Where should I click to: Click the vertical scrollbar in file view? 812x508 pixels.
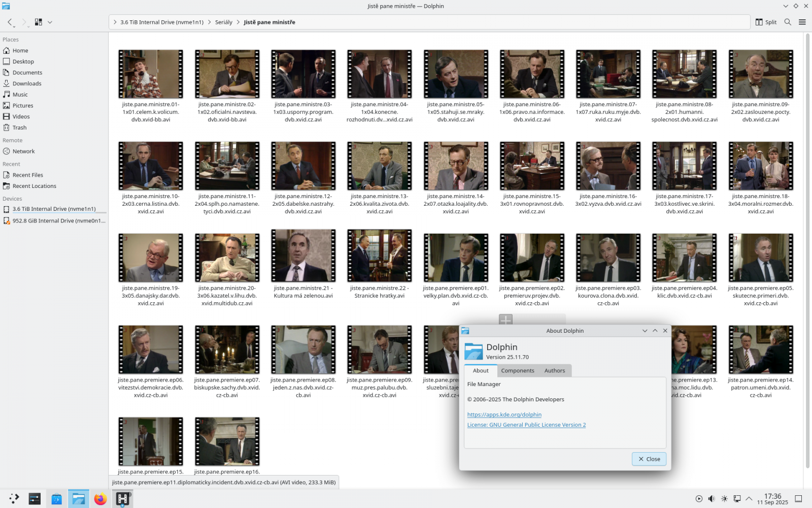tap(807, 251)
